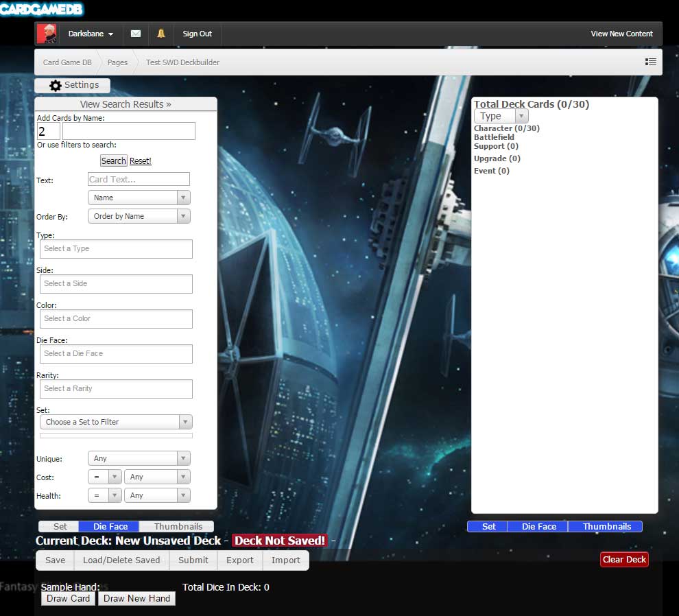Click the Event (0) heading
The width and height of the screenshot is (679, 616).
pyautogui.click(x=492, y=171)
